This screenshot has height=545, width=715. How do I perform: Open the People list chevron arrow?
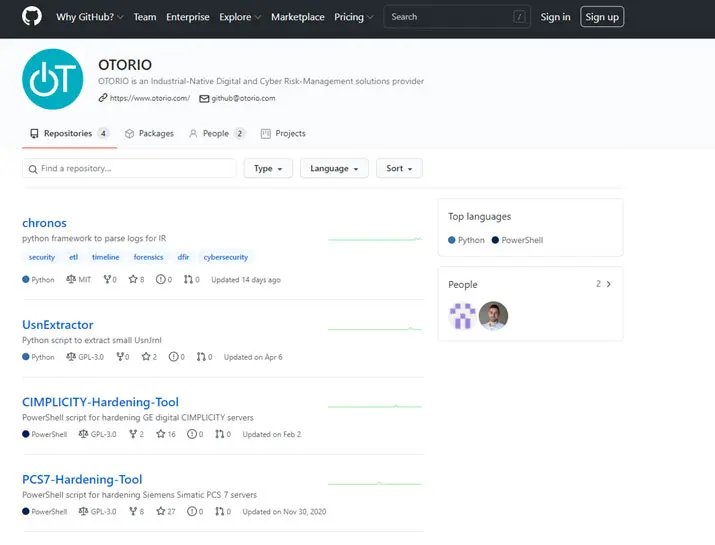tap(609, 284)
